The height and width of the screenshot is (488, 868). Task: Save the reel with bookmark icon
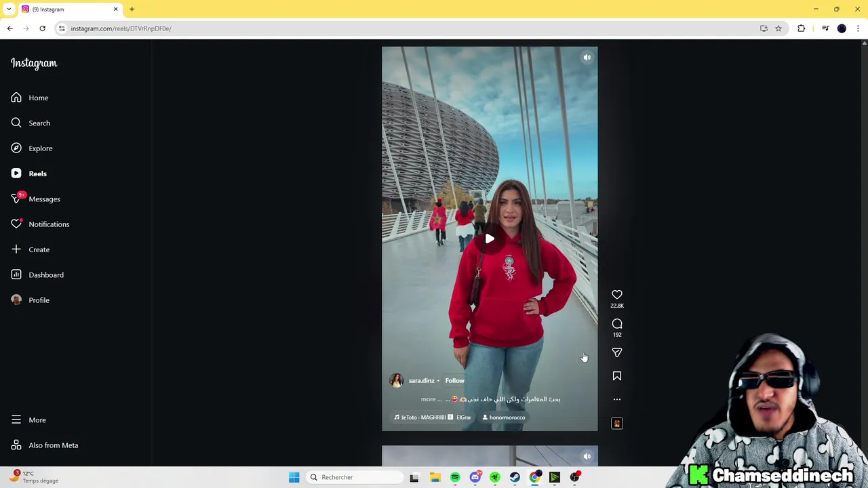click(x=617, y=376)
